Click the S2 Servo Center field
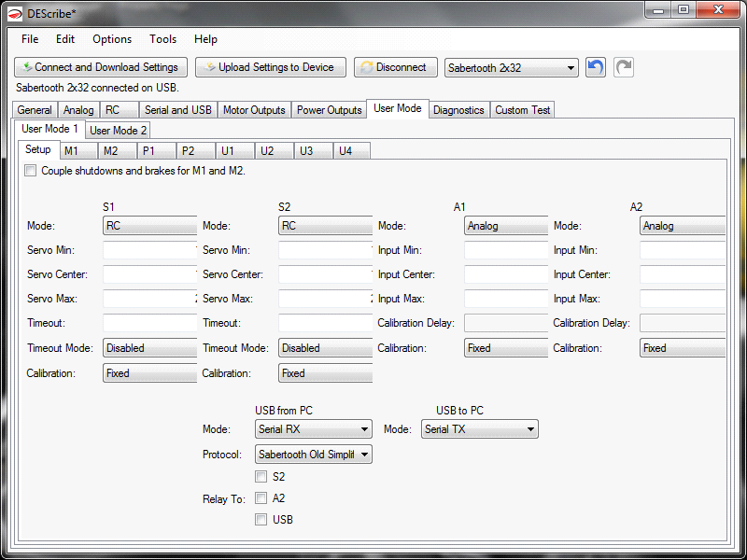The width and height of the screenshot is (747, 560). click(x=325, y=274)
